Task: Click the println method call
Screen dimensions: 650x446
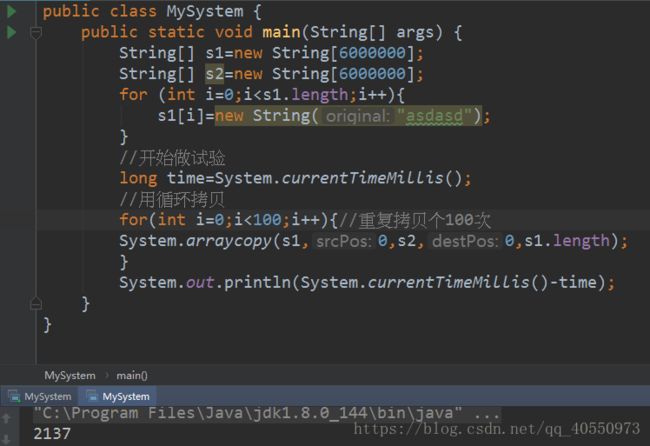Action: (257, 283)
